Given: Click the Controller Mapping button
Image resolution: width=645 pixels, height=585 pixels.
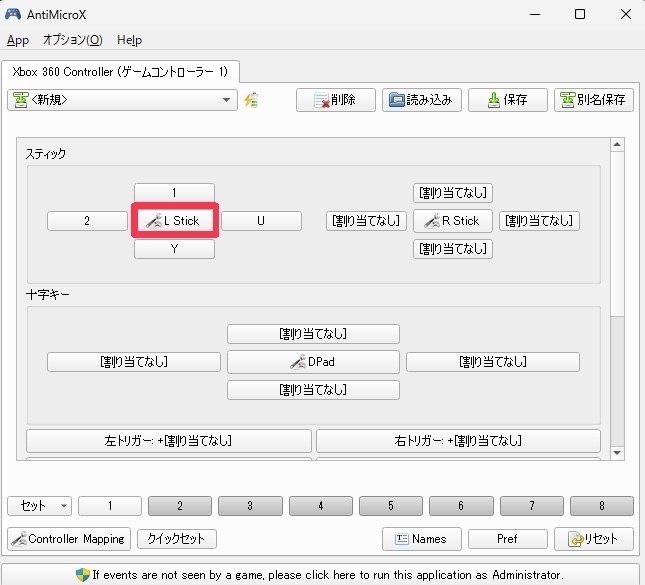Looking at the screenshot, I should (69, 539).
